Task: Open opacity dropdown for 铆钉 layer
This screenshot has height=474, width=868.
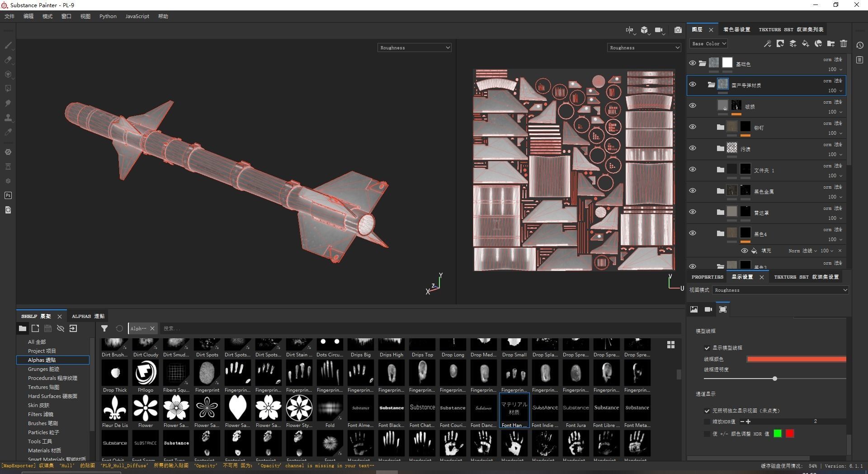Action: tap(835, 133)
